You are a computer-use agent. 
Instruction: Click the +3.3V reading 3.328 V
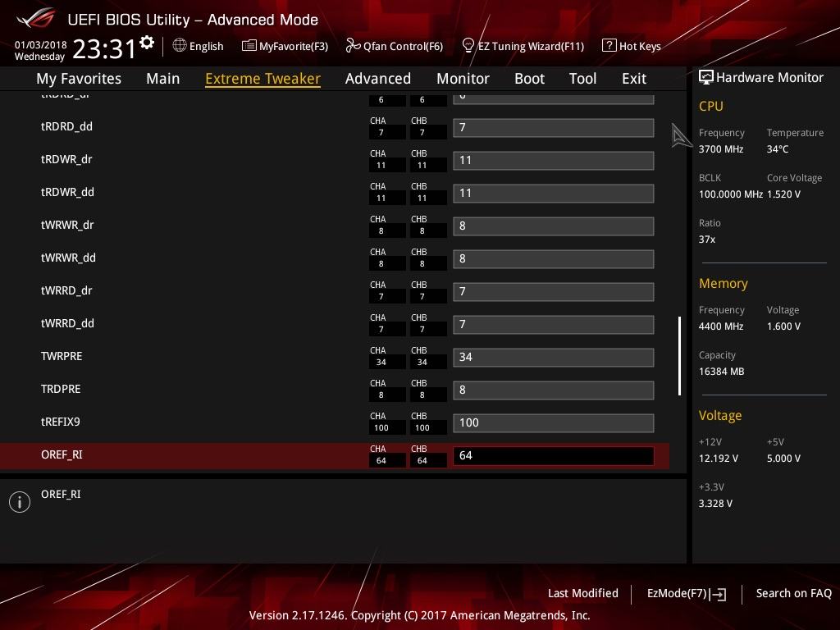click(x=715, y=504)
